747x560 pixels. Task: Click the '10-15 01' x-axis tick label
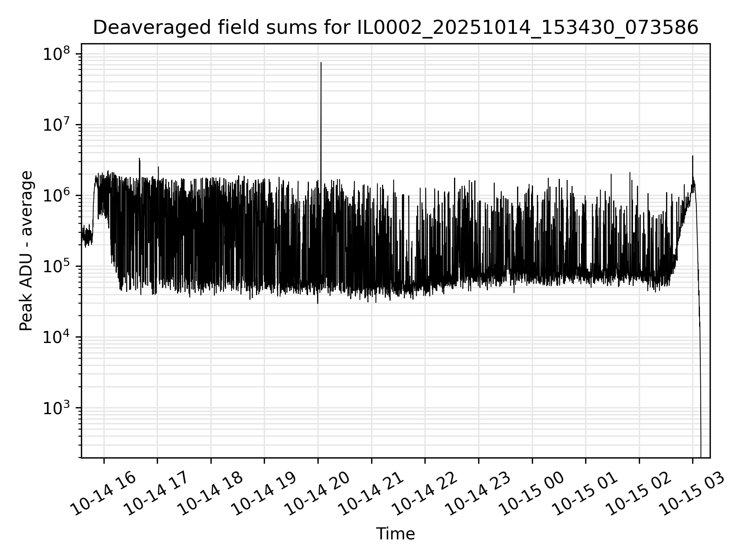click(x=586, y=494)
